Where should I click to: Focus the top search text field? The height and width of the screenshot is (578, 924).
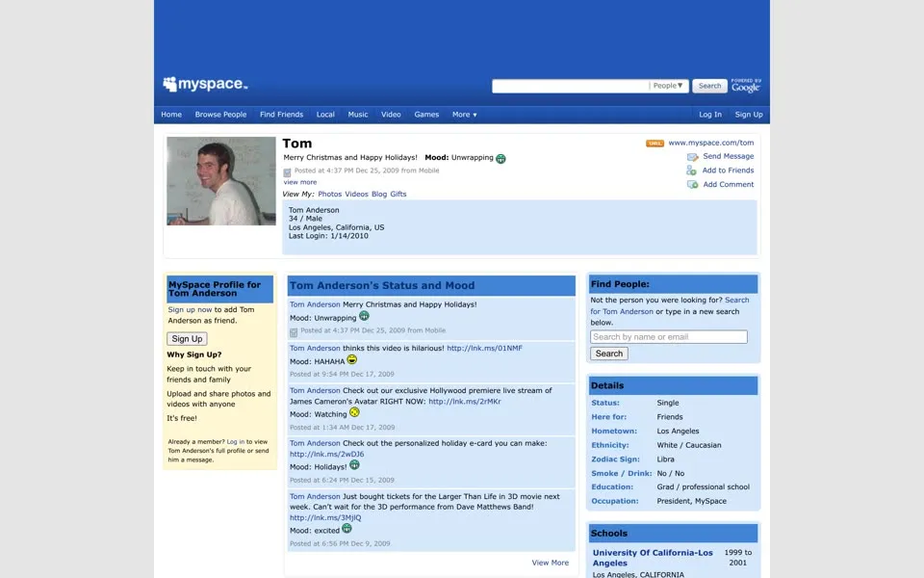coord(570,86)
